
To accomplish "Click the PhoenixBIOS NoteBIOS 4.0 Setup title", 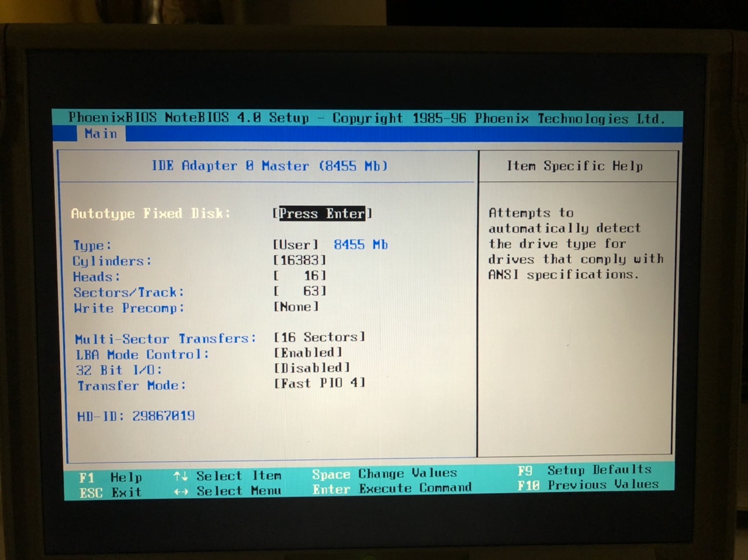I will click(x=188, y=117).
